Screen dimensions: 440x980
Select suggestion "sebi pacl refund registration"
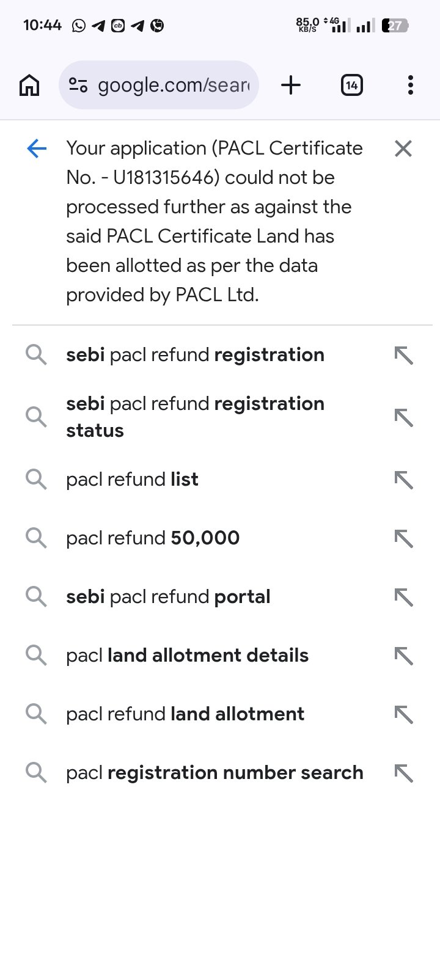pos(195,355)
